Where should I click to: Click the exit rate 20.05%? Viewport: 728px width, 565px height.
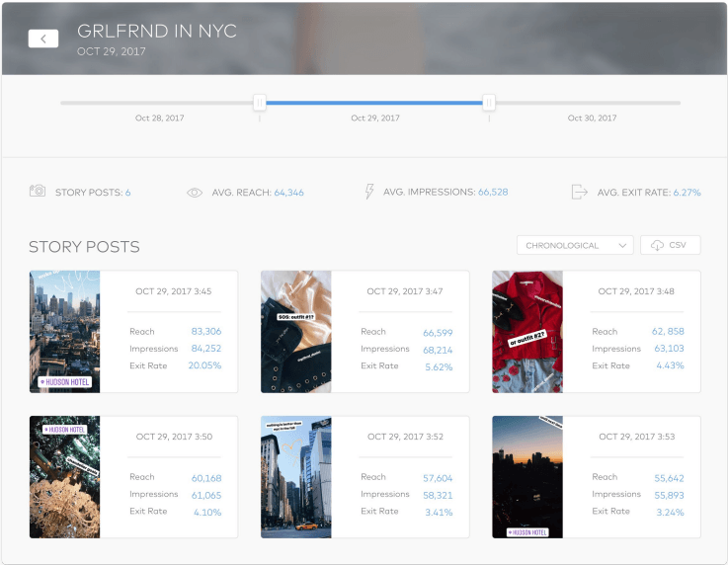coord(204,365)
